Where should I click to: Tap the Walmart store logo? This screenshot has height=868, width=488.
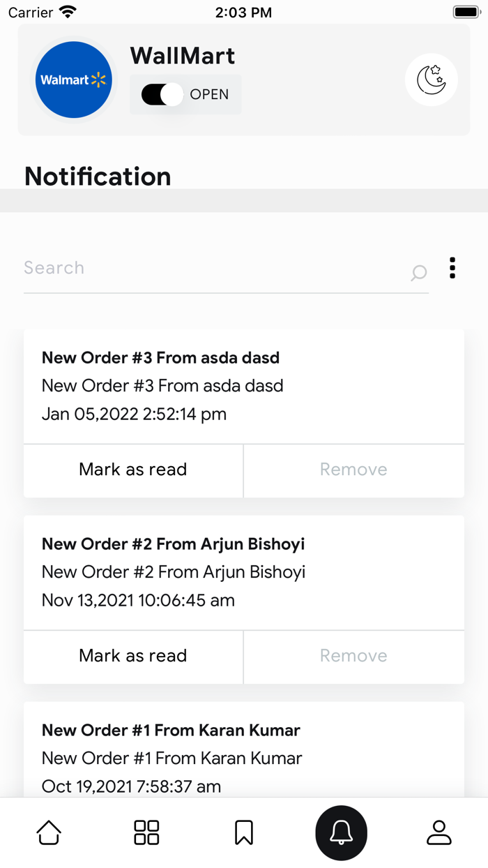[74, 80]
